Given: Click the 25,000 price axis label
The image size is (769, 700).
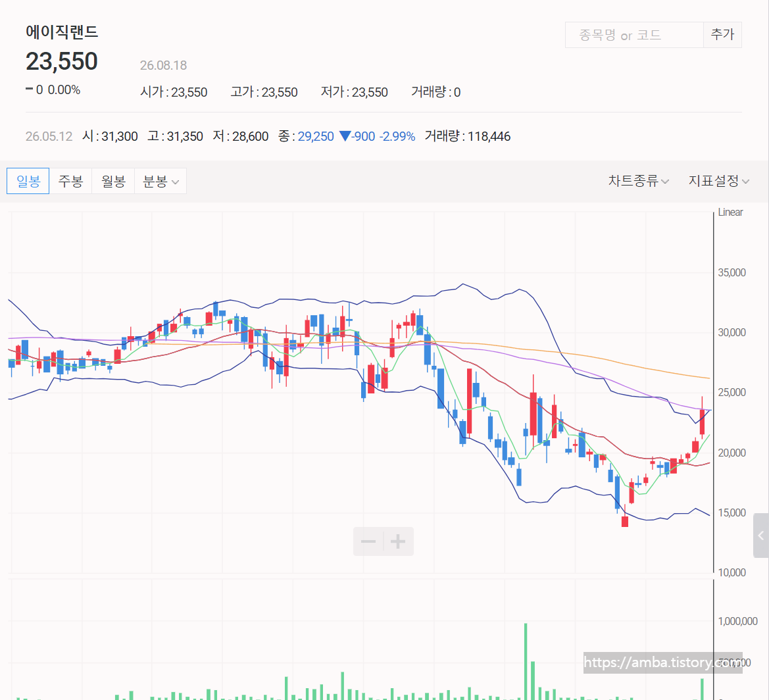Looking at the screenshot, I should (732, 392).
